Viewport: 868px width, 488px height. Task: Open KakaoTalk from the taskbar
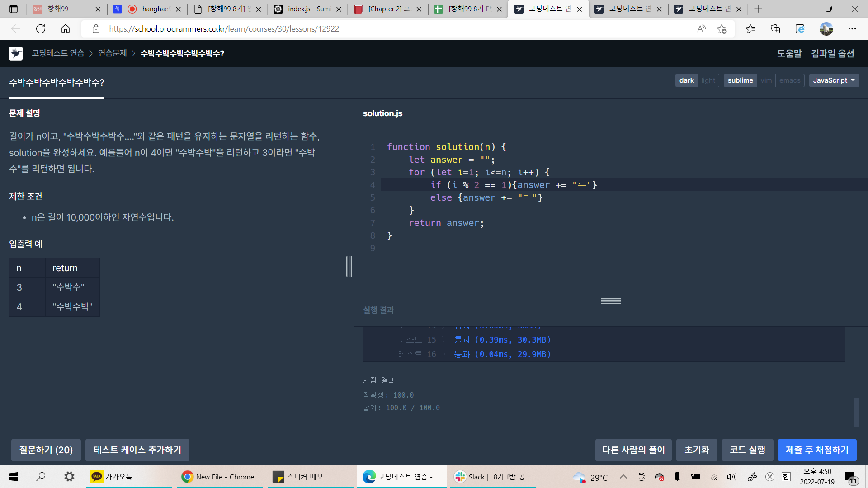(113, 477)
